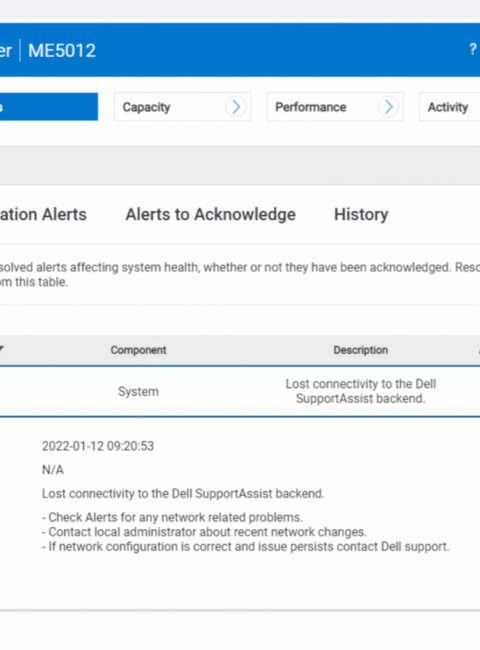Click the 2022-01-12 09:20:53 timestamp
Viewport: 480px width, 650px height.
point(98,446)
